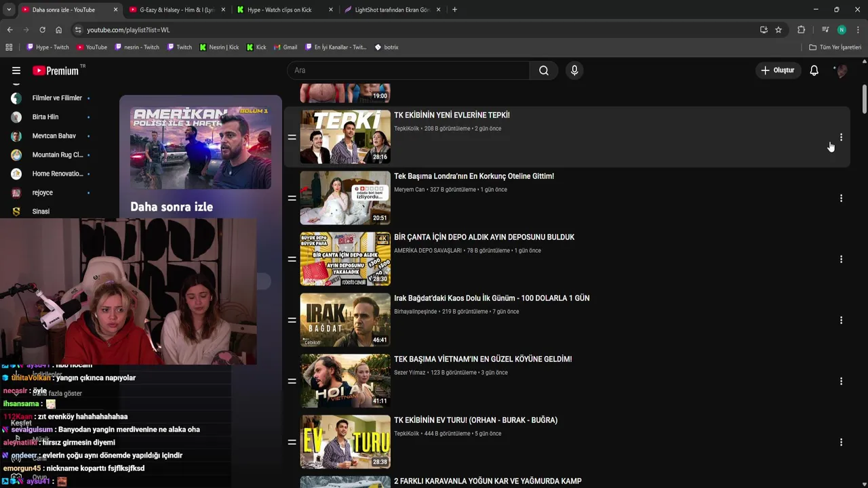Open three-dot menu for TK EKİBİNİN EV TURU

click(x=841, y=442)
